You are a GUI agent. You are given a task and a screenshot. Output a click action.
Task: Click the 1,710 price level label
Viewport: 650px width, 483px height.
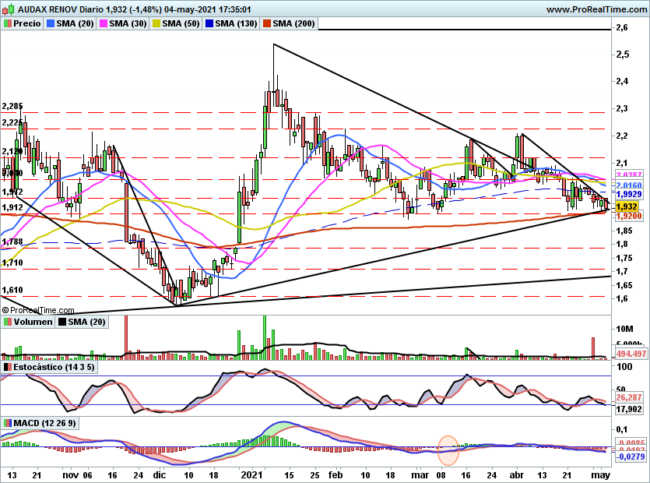[x=12, y=263]
